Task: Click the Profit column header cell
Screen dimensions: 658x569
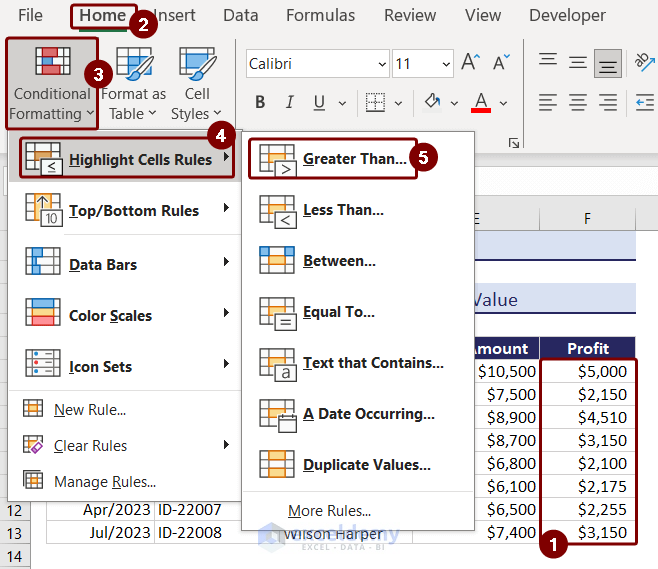Action: tap(588, 348)
